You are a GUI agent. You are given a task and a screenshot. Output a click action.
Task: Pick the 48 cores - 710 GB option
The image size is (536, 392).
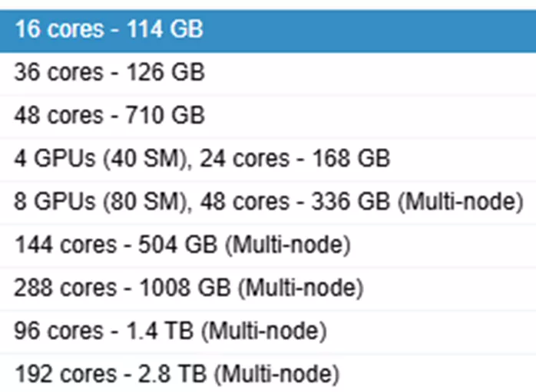[268, 117]
